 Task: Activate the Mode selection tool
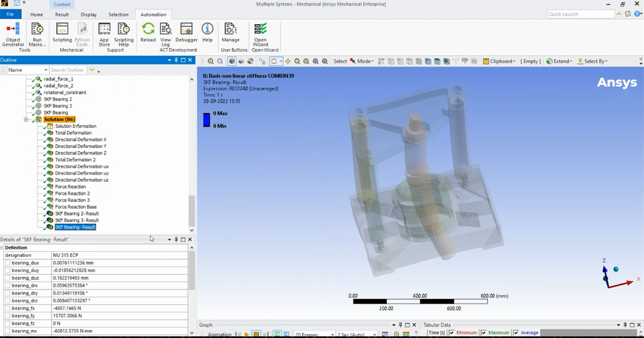(x=362, y=61)
